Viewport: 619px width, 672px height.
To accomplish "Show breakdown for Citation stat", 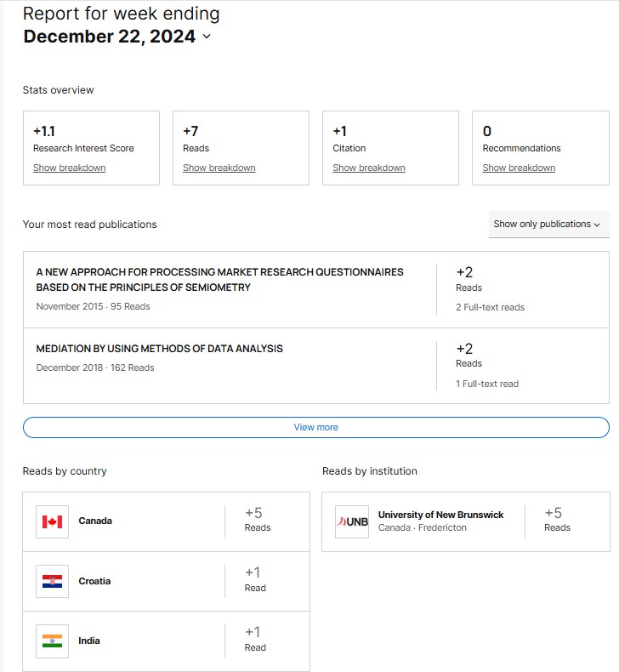I will [368, 168].
